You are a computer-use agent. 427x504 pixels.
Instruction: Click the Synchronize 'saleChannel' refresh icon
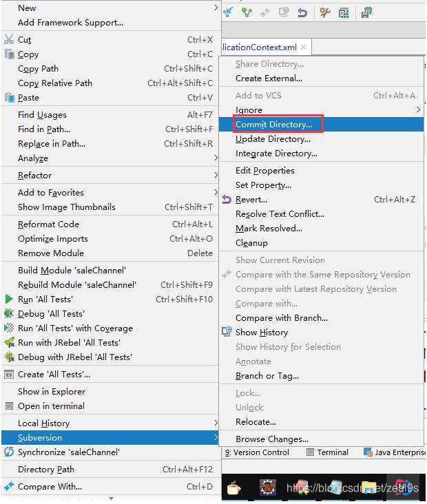tap(9, 452)
